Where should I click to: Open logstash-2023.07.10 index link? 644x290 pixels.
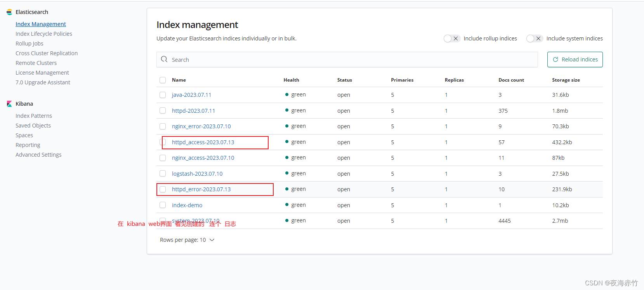197,174
